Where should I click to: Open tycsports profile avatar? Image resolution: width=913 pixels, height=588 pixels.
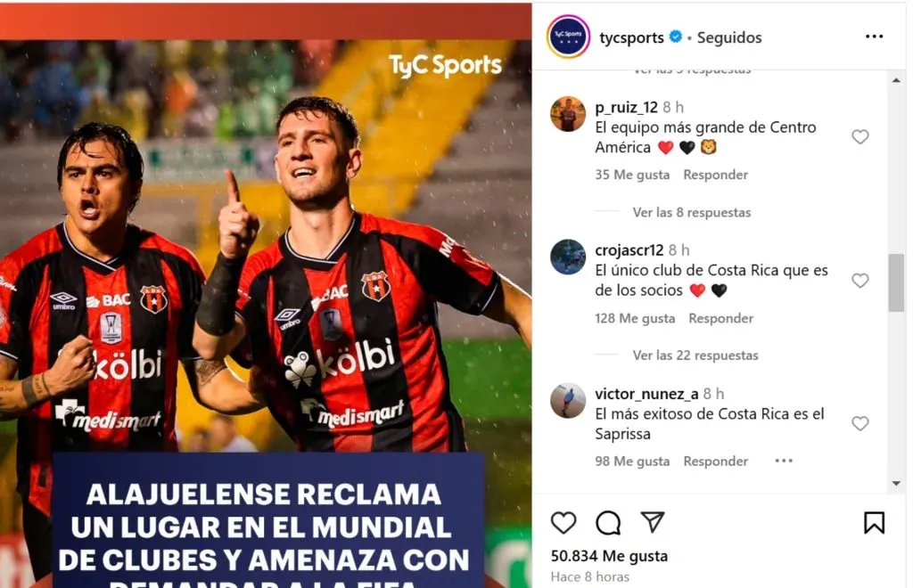pyautogui.click(x=568, y=37)
